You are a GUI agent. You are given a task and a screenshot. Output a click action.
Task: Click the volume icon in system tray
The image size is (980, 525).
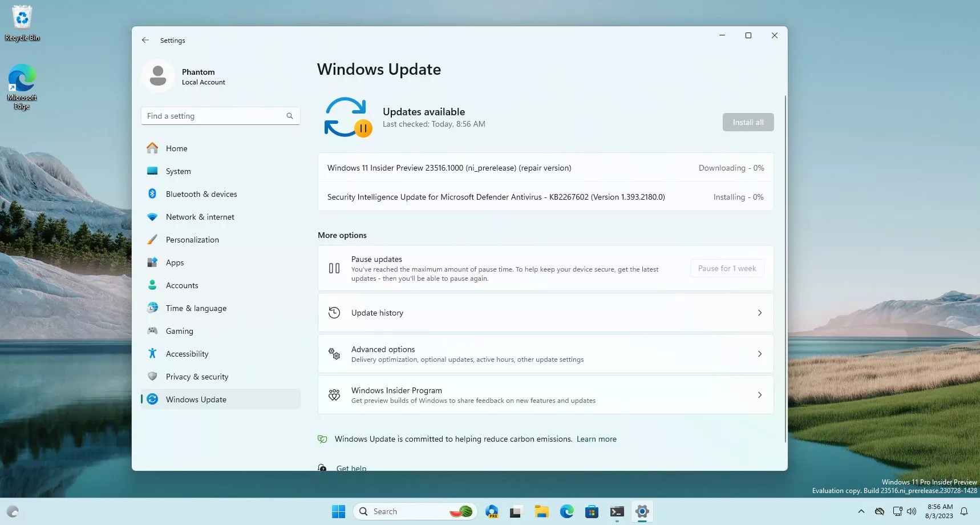click(x=912, y=511)
